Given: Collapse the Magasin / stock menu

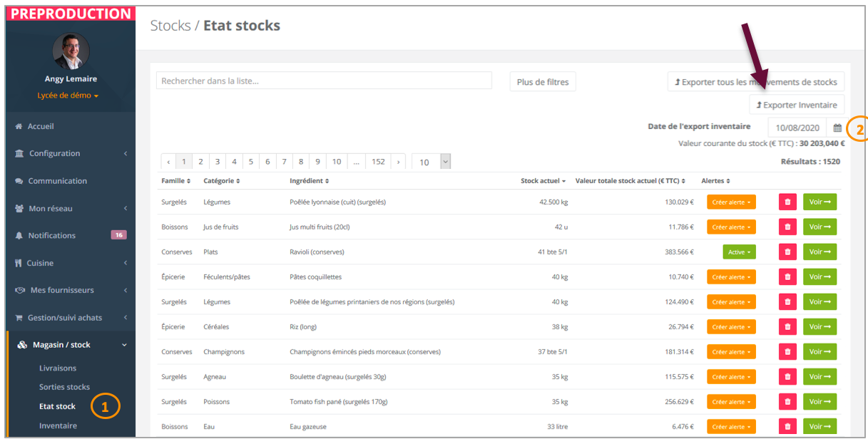Looking at the screenshot, I should point(70,345).
